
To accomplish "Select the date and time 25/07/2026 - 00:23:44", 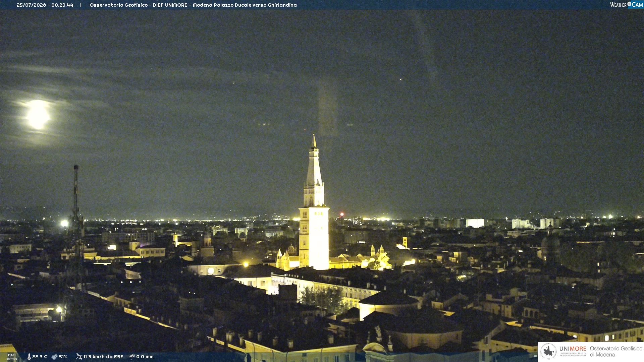I will pos(45,5).
